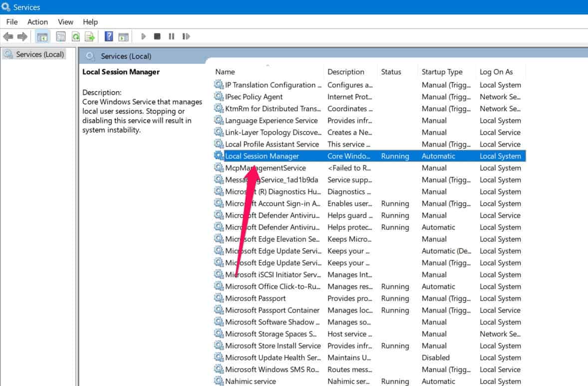This screenshot has width=588, height=386.
Task: Open the Properties toolbar icon
Action: [61, 36]
